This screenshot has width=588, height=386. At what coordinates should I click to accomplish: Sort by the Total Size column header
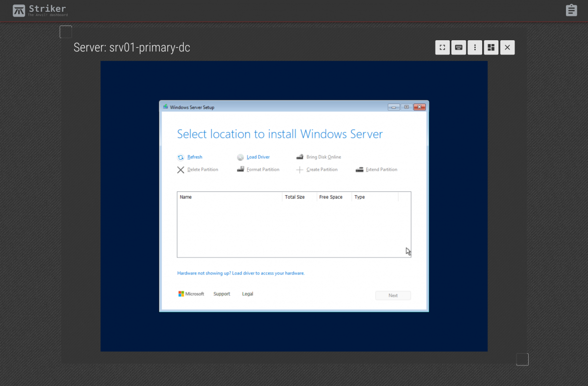(294, 197)
